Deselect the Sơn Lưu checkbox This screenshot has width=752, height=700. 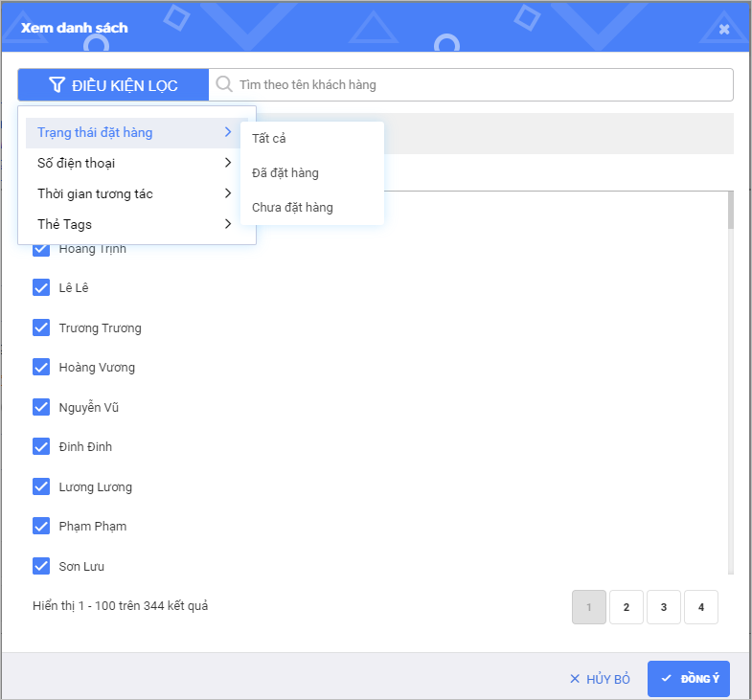click(41, 566)
